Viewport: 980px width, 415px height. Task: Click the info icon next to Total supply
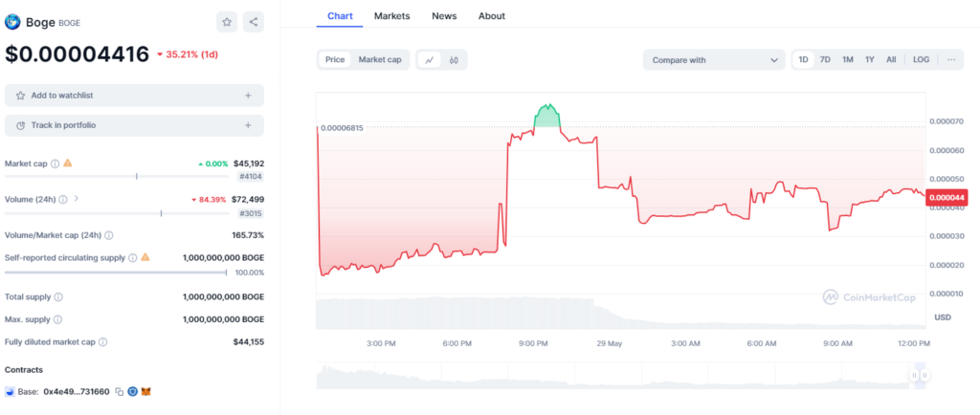(58, 297)
